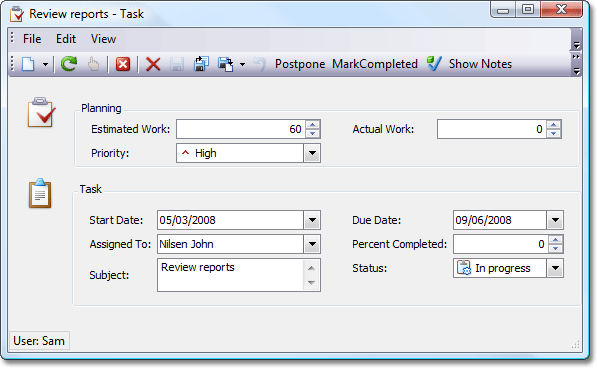The height and width of the screenshot is (368, 597).
Task: Click the Save and Close icon
Action: (x=201, y=64)
